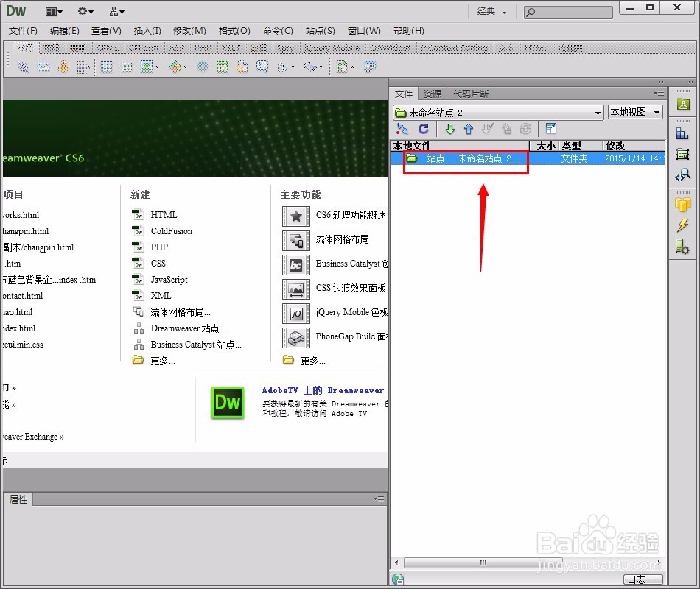Open the 未命名站点 2 site dropdown

[x=498, y=113]
